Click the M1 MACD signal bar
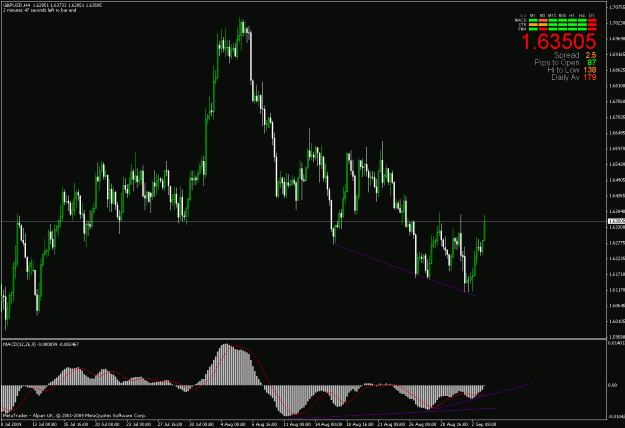625x428 pixels. coord(533,20)
